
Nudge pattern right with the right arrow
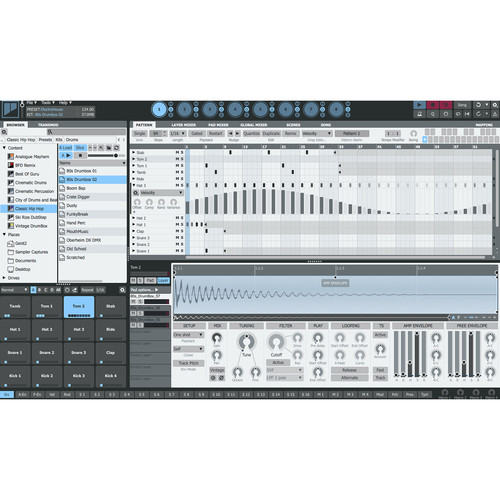pos(237,133)
